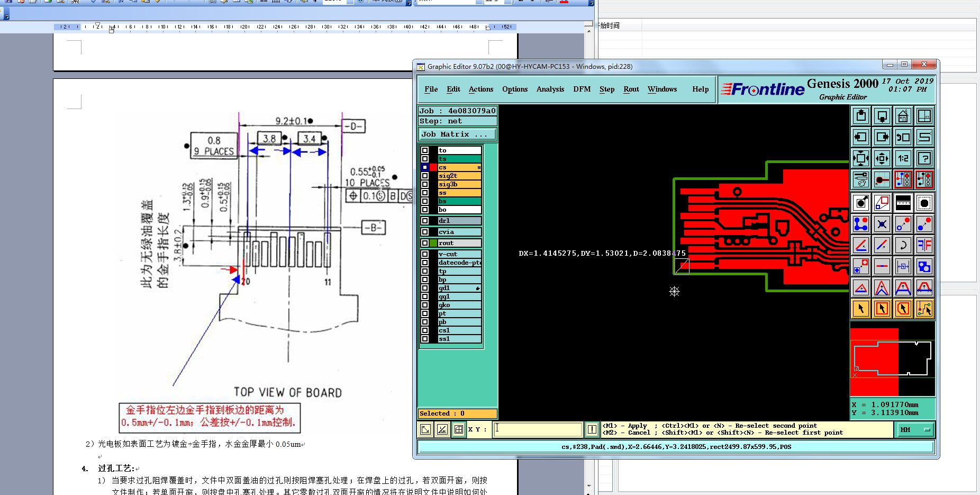The image size is (980, 495).
Task: Select the rotate arc arrow icon
Action: [x=903, y=245]
